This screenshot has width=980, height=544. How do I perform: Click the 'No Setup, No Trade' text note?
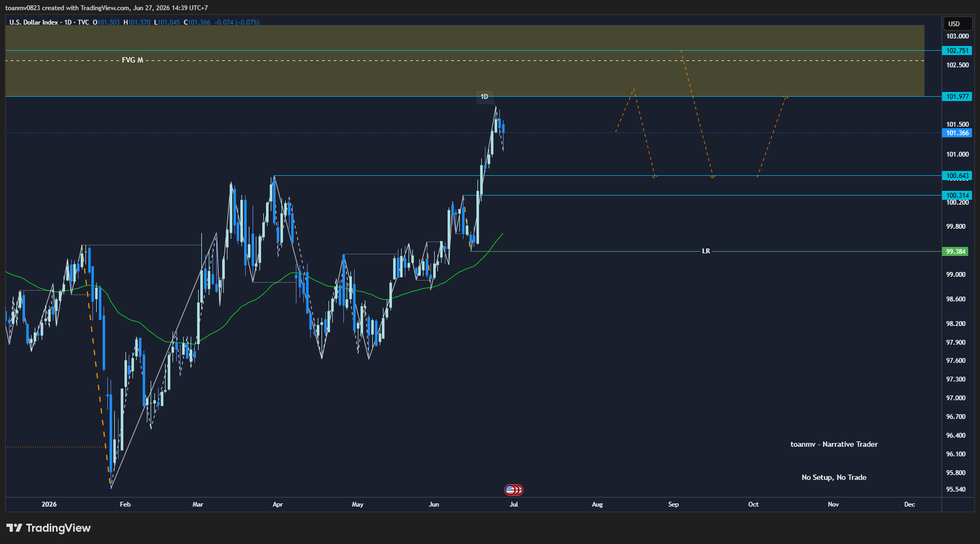pos(834,478)
